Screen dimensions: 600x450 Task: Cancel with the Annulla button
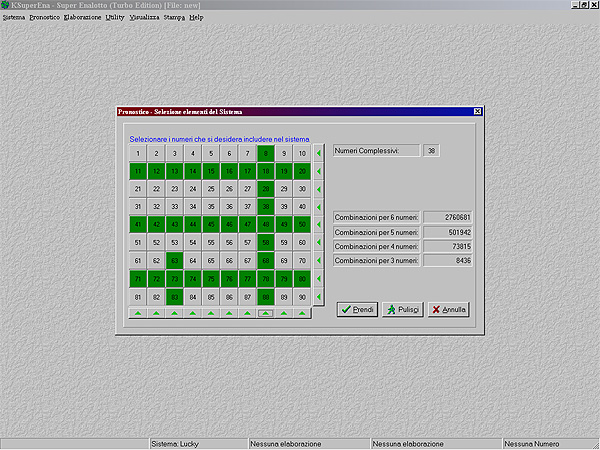449,310
